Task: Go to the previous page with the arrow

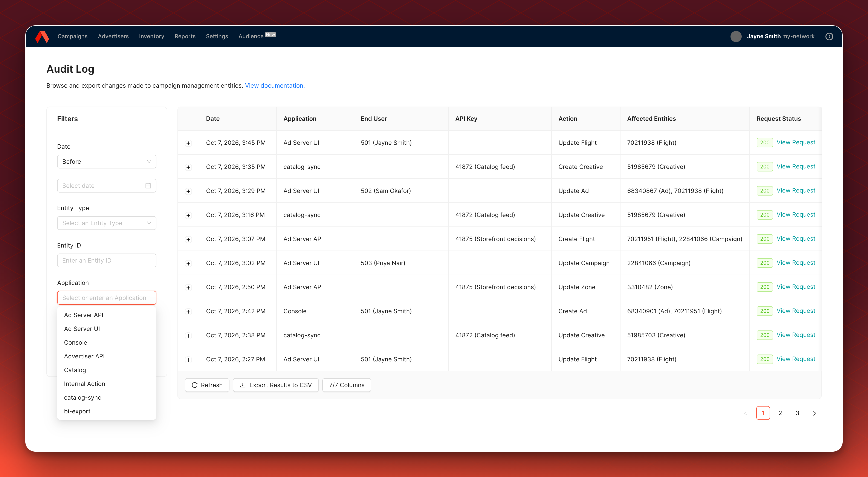Action: [746, 413]
